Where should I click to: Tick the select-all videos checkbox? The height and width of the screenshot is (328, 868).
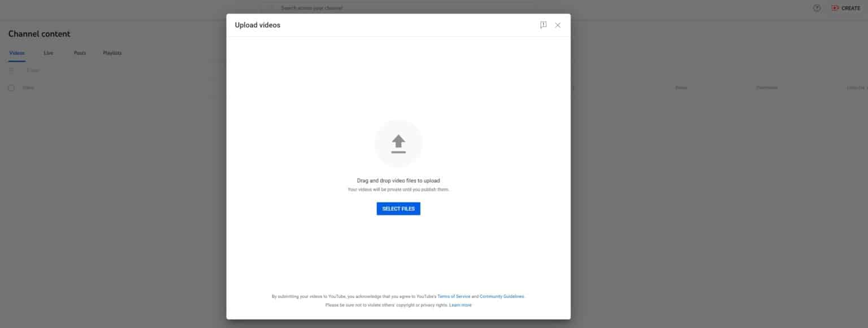(x=11, y=88)
